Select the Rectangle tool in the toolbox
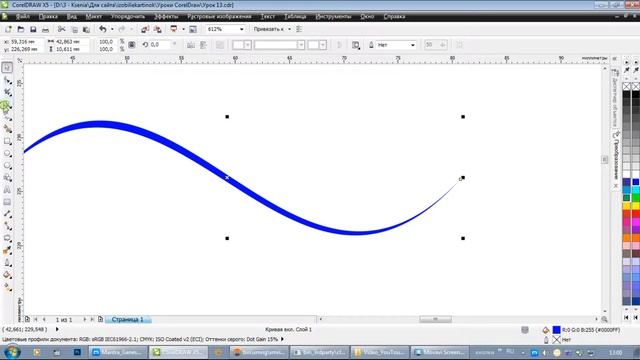The height and width of the screenshot is (360, 640). [7, 141]
